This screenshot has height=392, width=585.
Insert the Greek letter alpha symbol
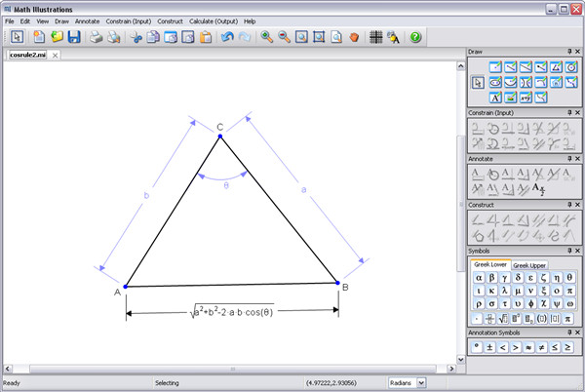click(478, 277)
